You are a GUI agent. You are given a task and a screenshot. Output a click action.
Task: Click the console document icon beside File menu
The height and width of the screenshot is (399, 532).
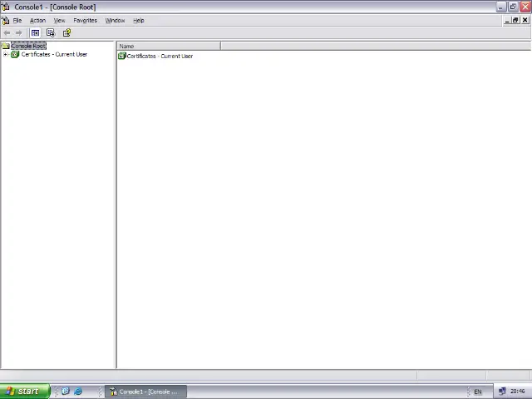click(6, 20)
